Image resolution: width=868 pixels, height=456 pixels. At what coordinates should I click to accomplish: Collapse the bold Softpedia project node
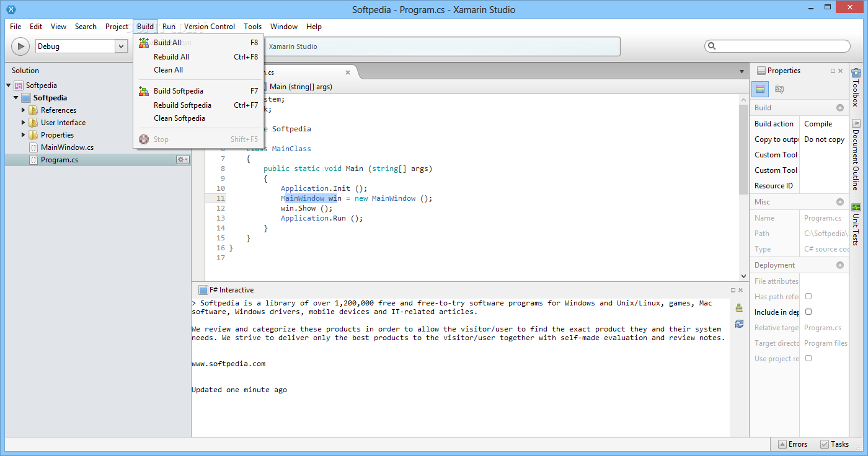tap(16, 98)
